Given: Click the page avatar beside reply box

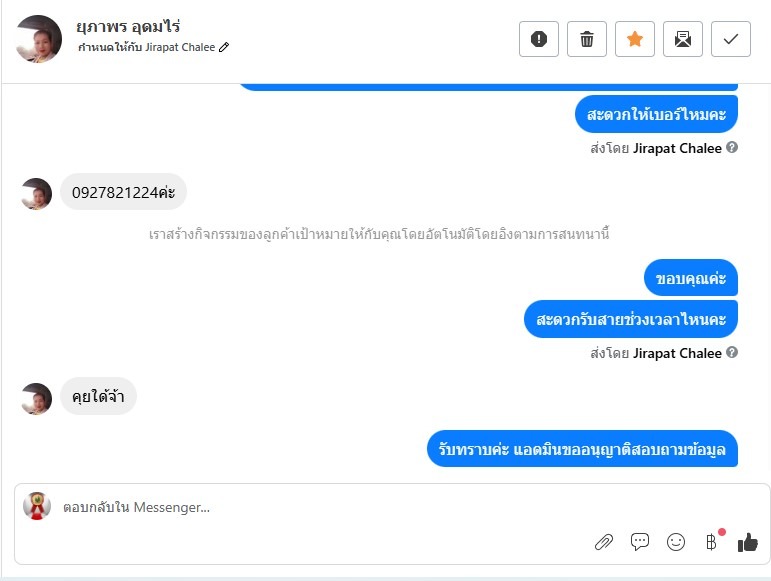Looking at the screenshot, I should click(37, 506).
